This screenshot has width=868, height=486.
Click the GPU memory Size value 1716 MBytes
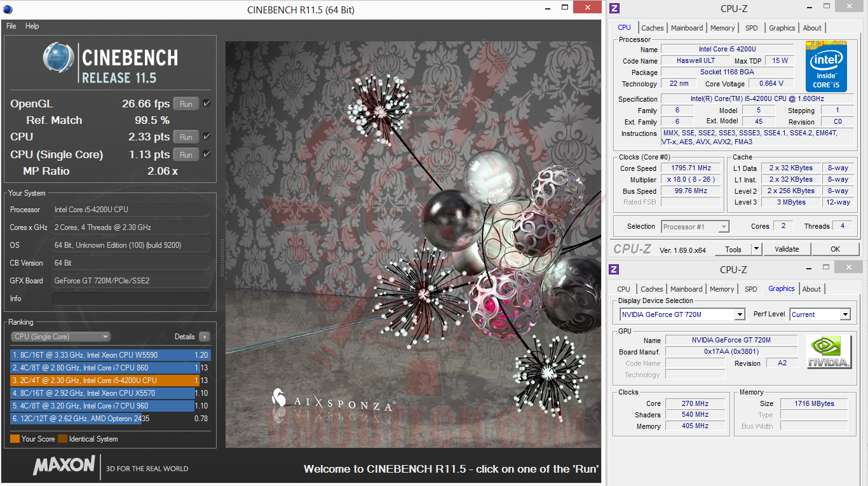coord(813,403)
